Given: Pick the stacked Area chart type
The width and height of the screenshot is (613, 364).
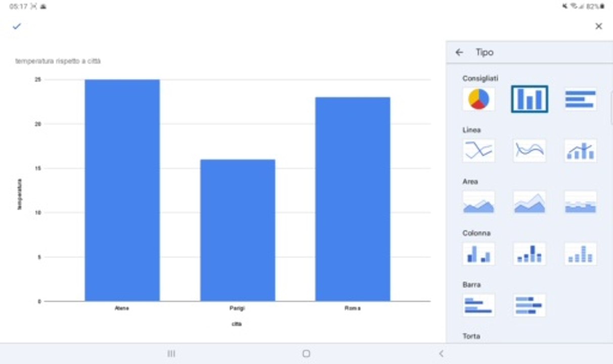Looking at the screenshot, I should 530,202.
